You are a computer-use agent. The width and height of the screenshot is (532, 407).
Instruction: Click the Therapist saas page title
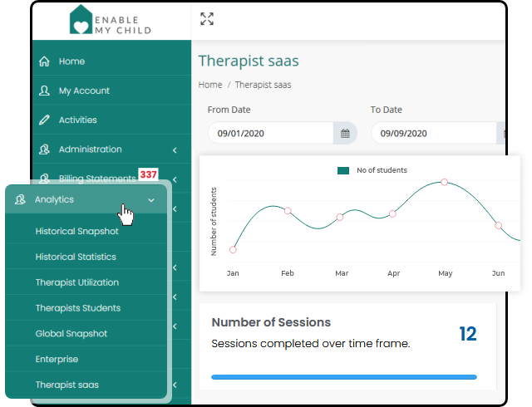[249, 61]
